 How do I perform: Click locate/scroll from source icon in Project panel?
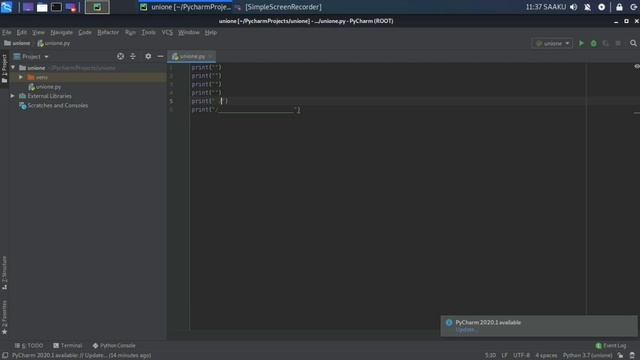coord(120,56)
